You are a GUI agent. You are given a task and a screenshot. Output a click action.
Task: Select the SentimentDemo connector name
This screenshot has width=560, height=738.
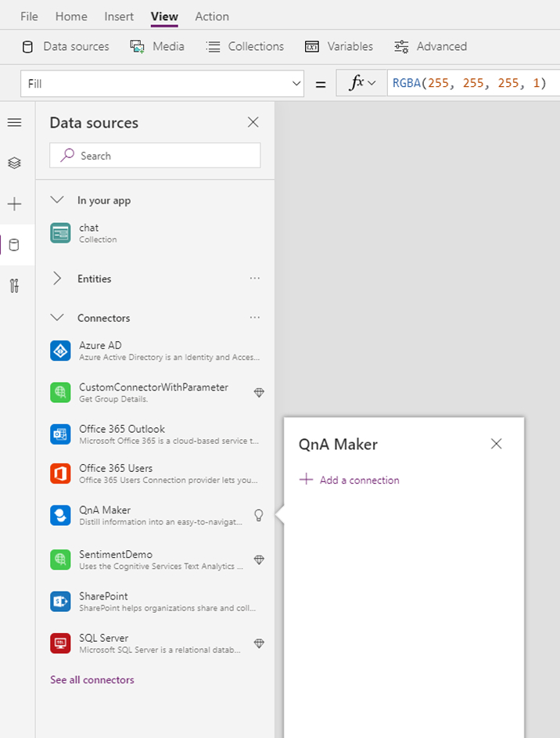tap(116, 554)
